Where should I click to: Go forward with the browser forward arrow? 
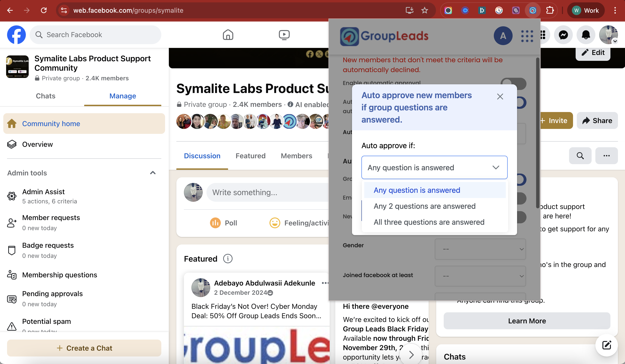[27, 10]
